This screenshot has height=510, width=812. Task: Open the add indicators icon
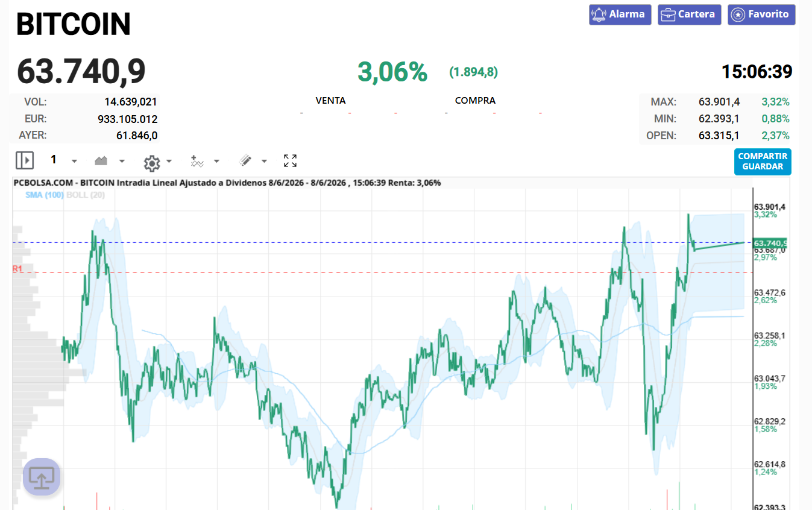click(197, 161)
